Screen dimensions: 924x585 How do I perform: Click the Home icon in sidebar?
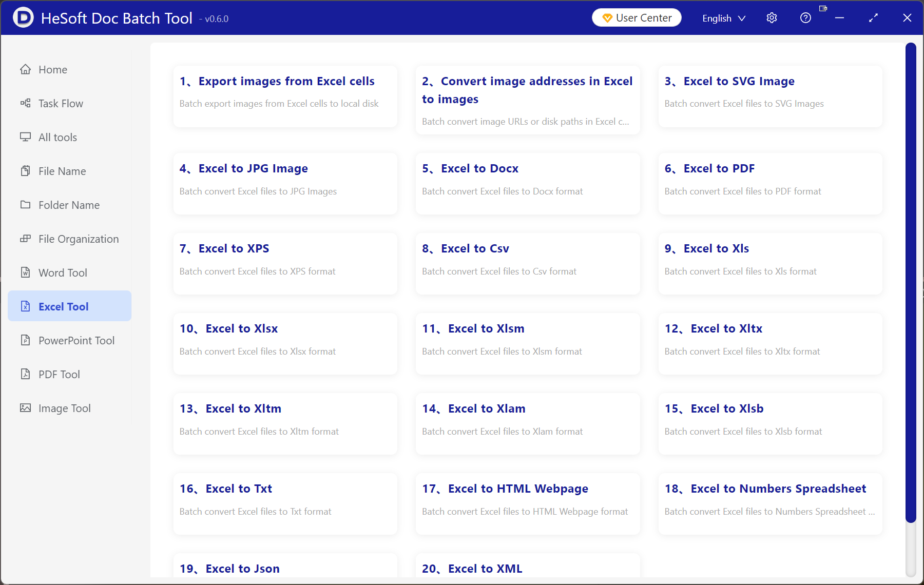click(x=25, y=69)
